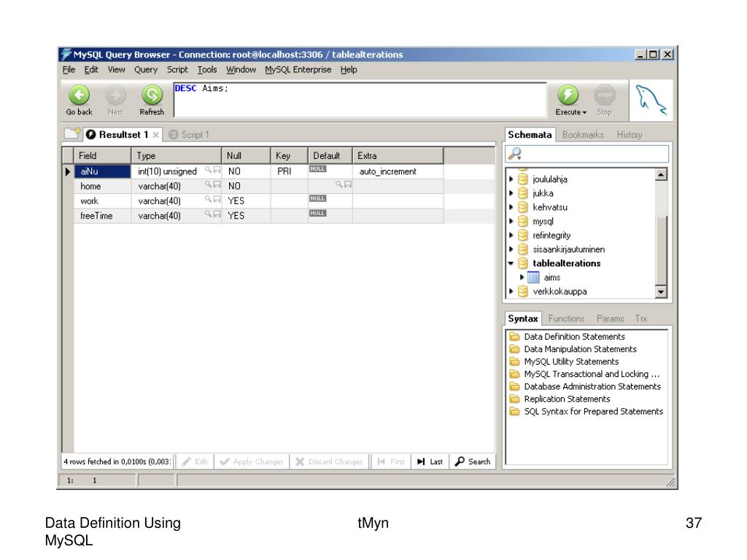The height and width of the screenshot is (560, 747).
Task: Open MySQL Transactional and Locking folder
Action: click(514, 374)
